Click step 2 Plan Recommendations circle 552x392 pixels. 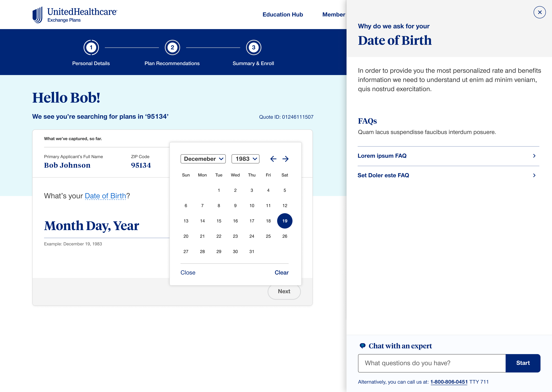(172, 48)
